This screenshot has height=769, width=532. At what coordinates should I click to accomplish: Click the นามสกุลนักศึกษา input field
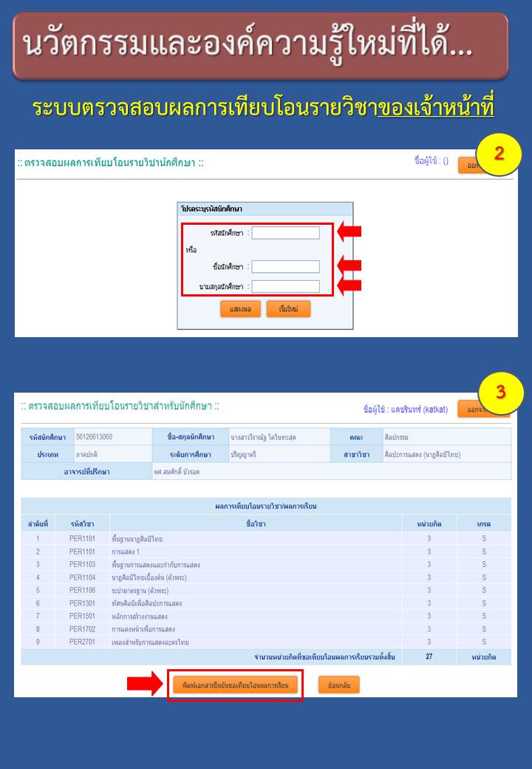[286, 286]
